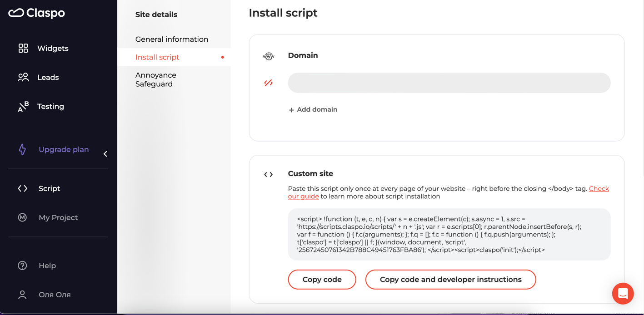Select Script in the sidebar
Screen dimensions: 644x315
pyautogui.click(x=50, y=188)
